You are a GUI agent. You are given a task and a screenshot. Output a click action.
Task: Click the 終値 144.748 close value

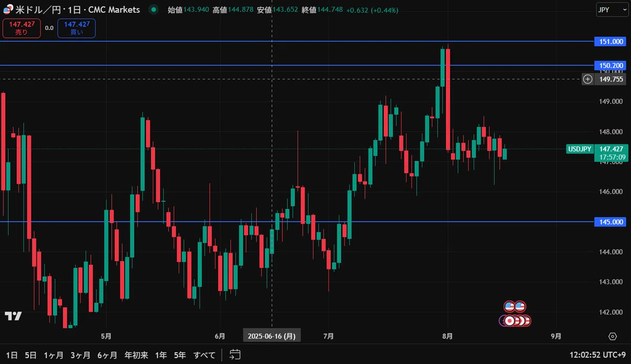tap(322, 10)
